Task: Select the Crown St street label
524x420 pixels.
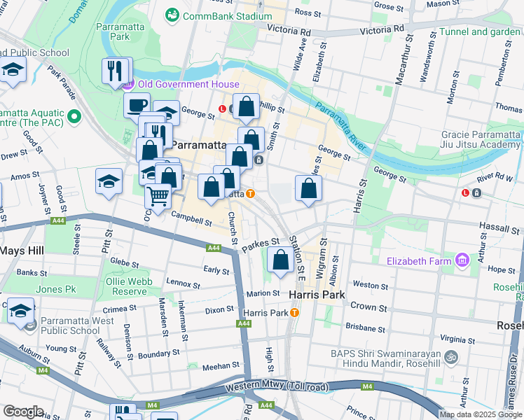Action: point(368,307)
